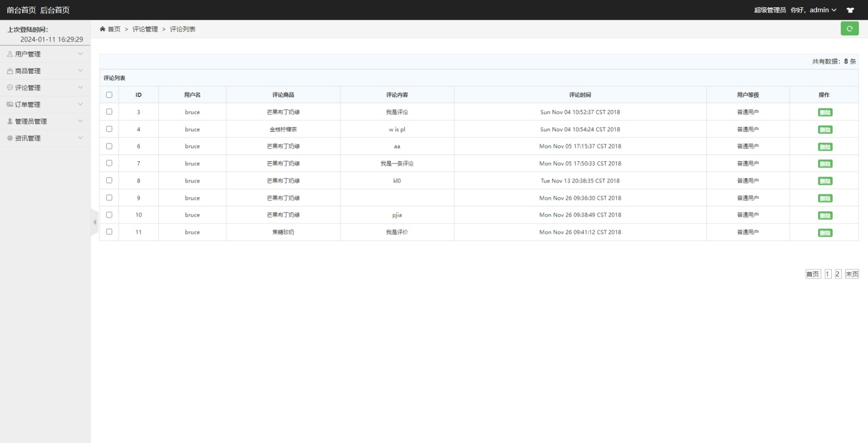Screen dimensions: 868x443
Task: Go to 首页 in pagination
Action: 813,274
